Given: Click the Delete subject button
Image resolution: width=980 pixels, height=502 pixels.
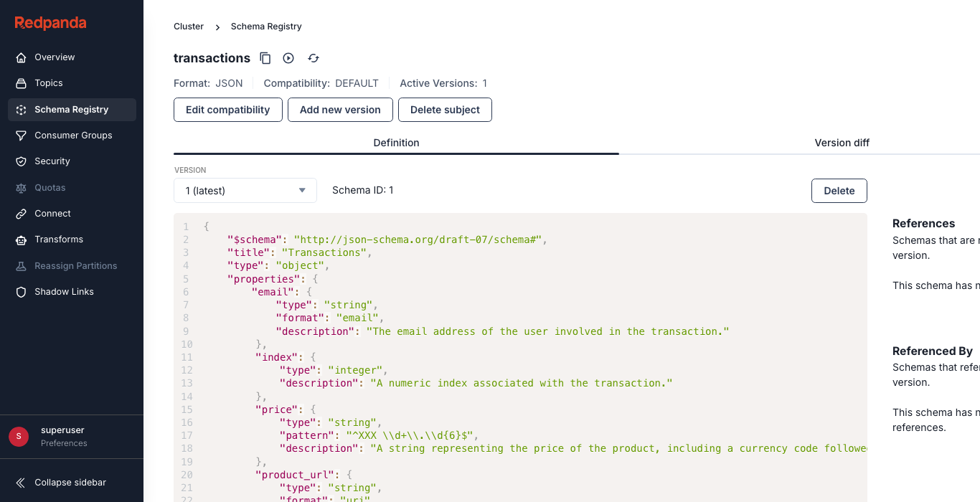Looking at the screenshot, I should [445, 110].
